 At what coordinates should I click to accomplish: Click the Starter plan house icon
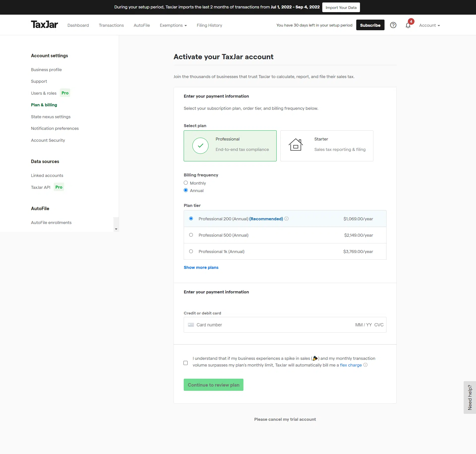coord(296,144)
